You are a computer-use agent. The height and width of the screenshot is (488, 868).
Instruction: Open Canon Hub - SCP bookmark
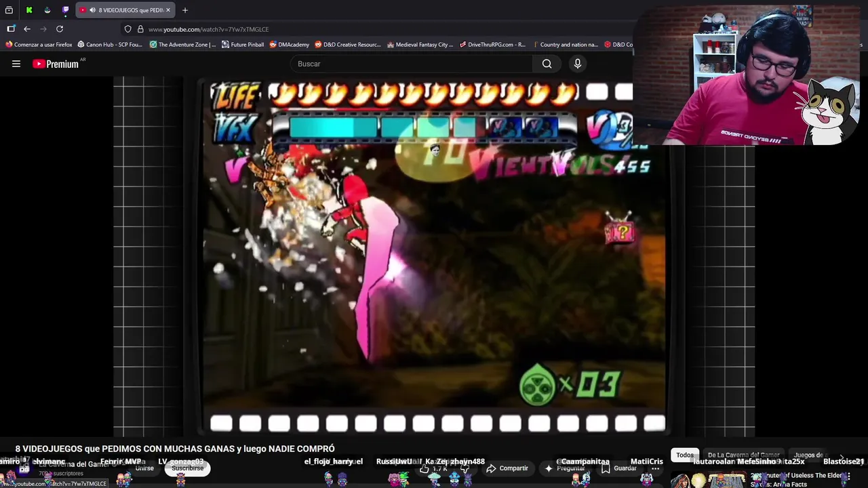pos(110,45)
